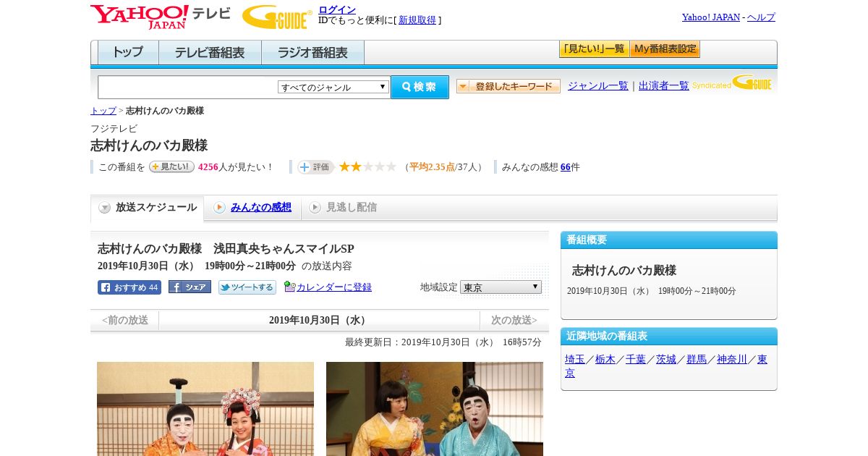The height and width of the screenshot is (456, 868).
Task: Click the Yahoo! JAPAN テレビ logo
Action: [x=161, y=17]
